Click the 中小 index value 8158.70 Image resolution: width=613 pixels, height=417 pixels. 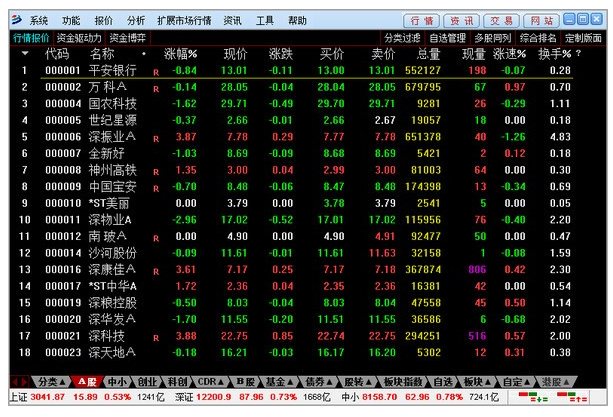(x=380, y=397)
